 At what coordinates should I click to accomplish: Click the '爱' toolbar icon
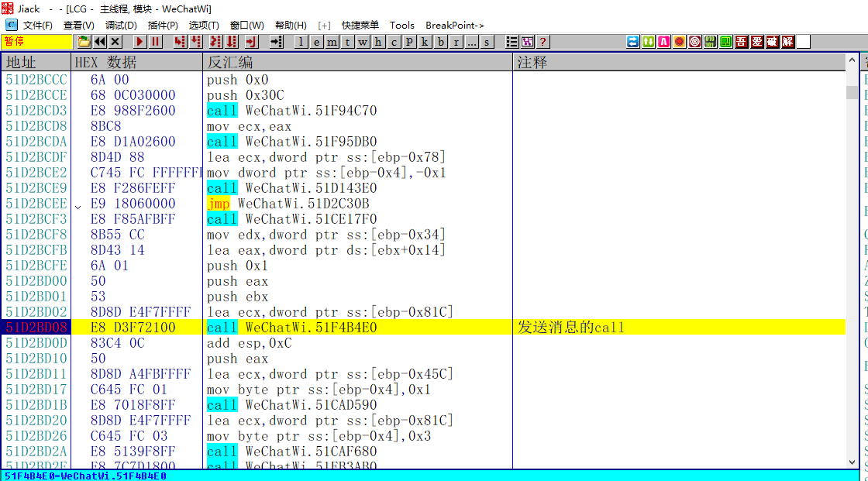(x=756, y=42)
